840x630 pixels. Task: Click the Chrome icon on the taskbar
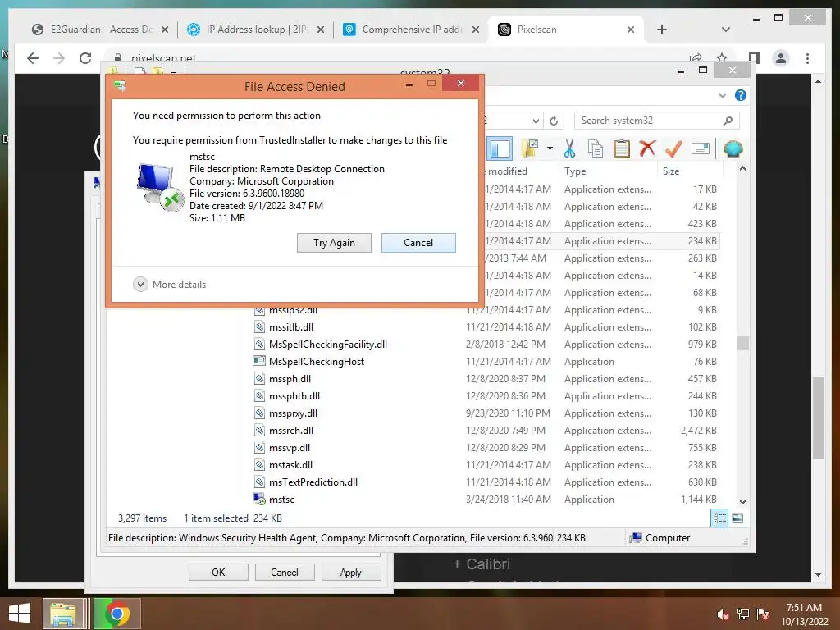pos(117,614)
